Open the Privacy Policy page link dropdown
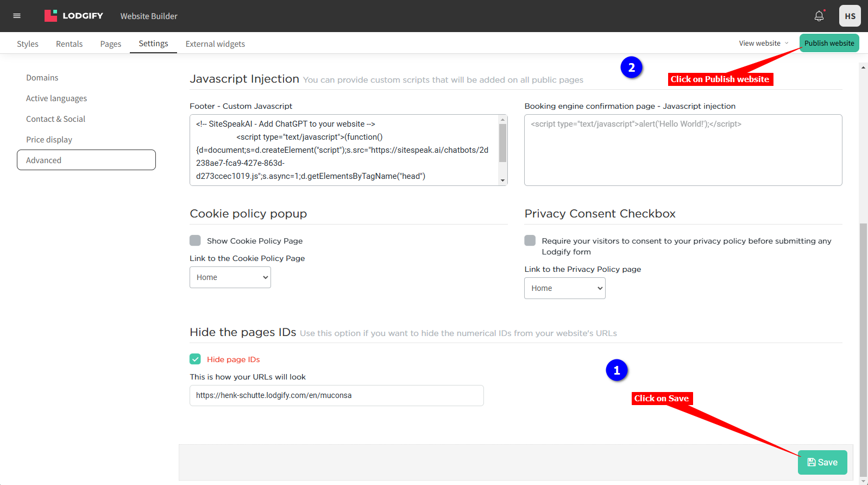 [x=565, y=288]
